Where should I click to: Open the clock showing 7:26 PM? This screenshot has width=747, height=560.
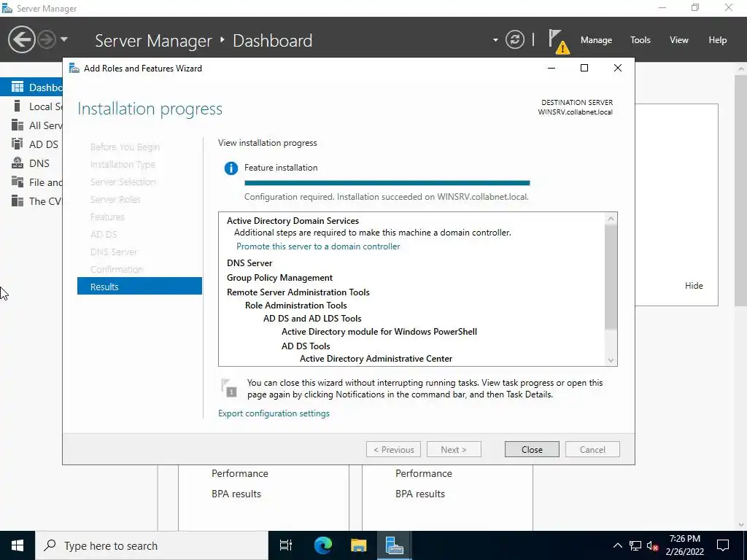684,545
